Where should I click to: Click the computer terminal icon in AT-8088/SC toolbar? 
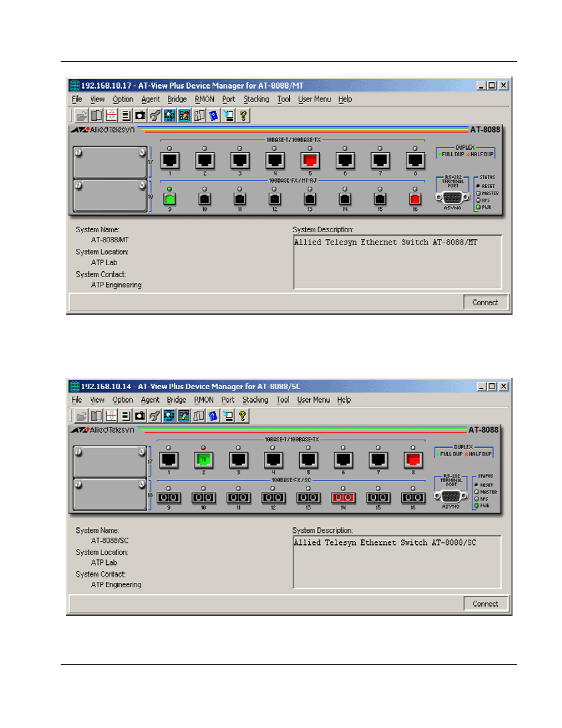point(227,416)
